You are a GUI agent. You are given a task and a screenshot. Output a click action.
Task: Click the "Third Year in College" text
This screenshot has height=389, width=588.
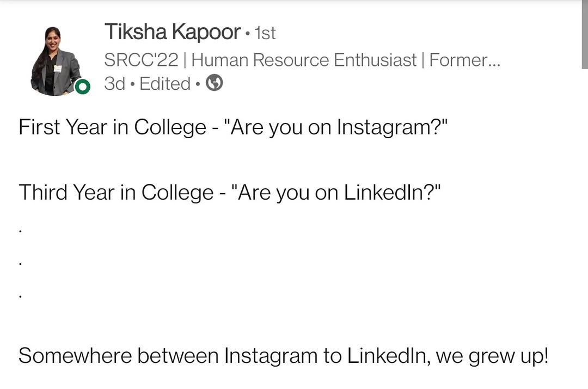tap(116, 193)
